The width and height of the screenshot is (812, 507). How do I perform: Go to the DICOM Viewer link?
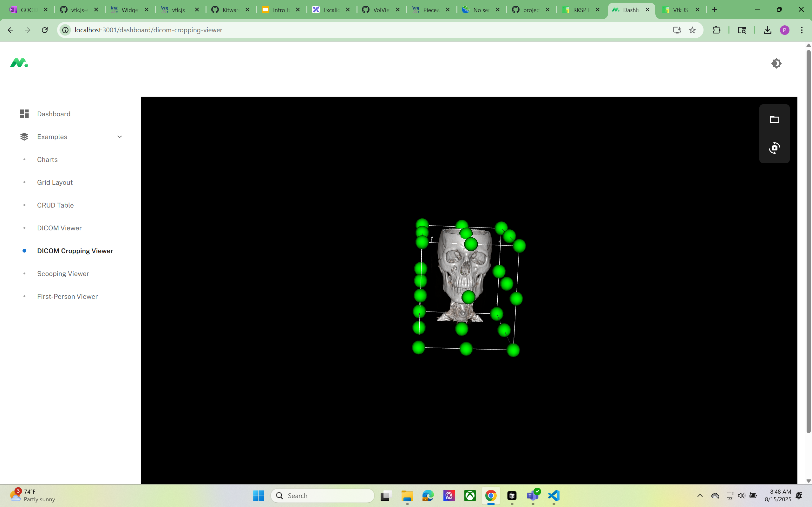tap(59, 228)
